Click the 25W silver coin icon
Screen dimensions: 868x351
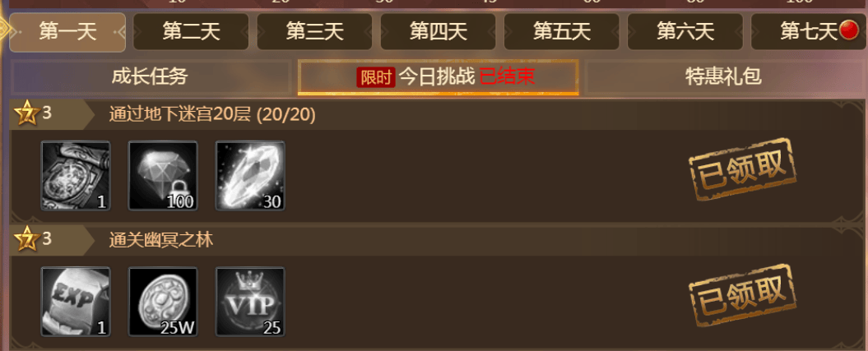tap(163, 302)
